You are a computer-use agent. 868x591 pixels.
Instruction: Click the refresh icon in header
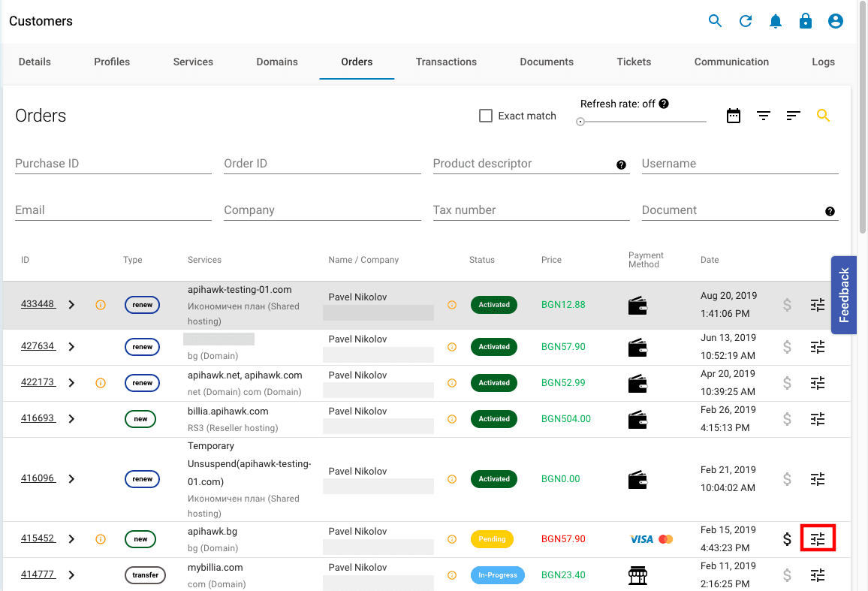click(x=746, y=21)
